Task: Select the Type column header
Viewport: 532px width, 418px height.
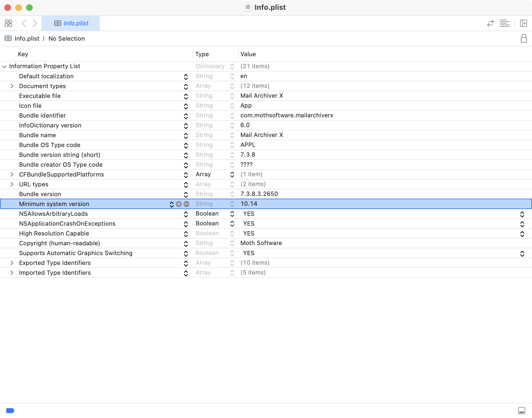Action: point(202,54)
